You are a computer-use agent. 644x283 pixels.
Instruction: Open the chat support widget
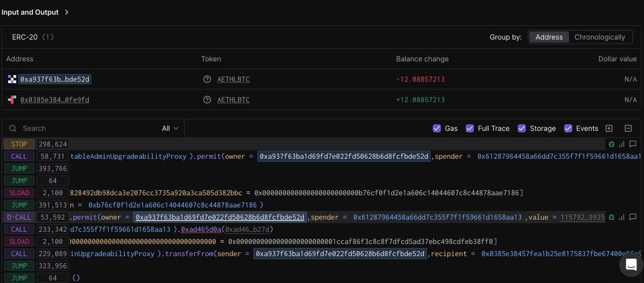[x=631, y=264]
